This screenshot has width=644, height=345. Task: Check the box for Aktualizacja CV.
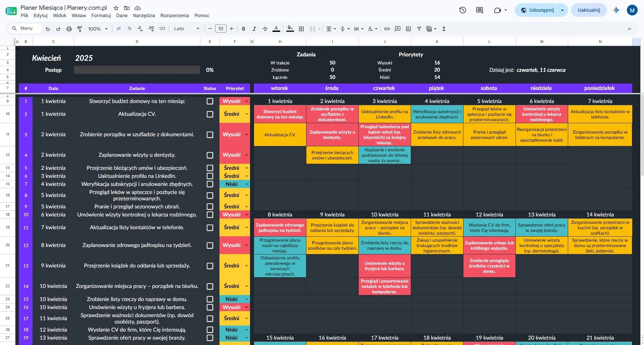[x=210, y=114]
